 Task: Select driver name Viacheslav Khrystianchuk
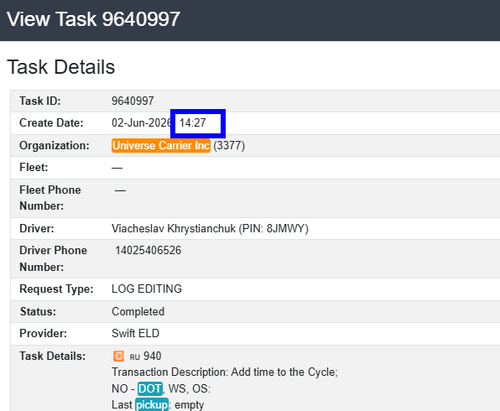tap(174, 229)
